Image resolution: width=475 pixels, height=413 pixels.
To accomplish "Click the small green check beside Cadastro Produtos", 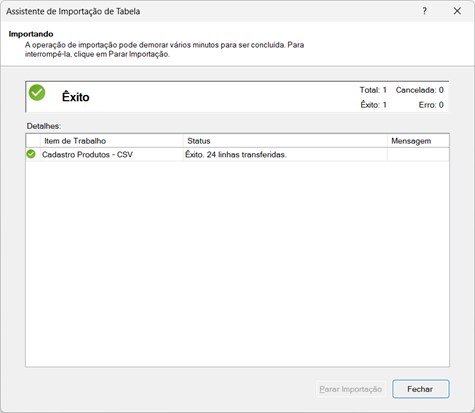I will pyautogui.click(x=31, y=154).
